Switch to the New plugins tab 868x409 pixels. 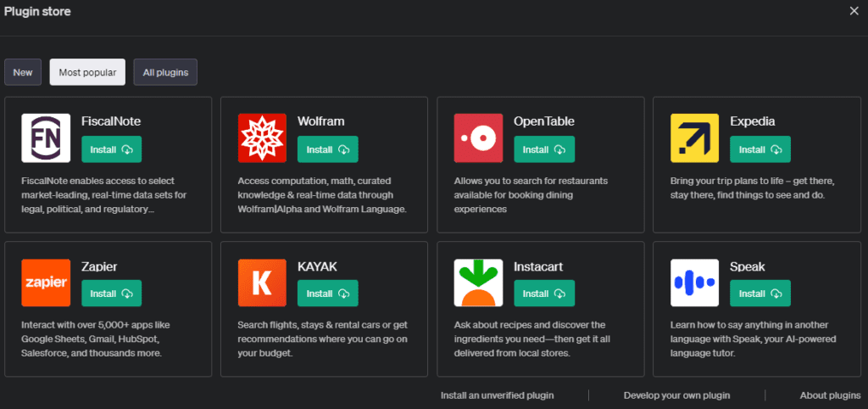point(23,72)
